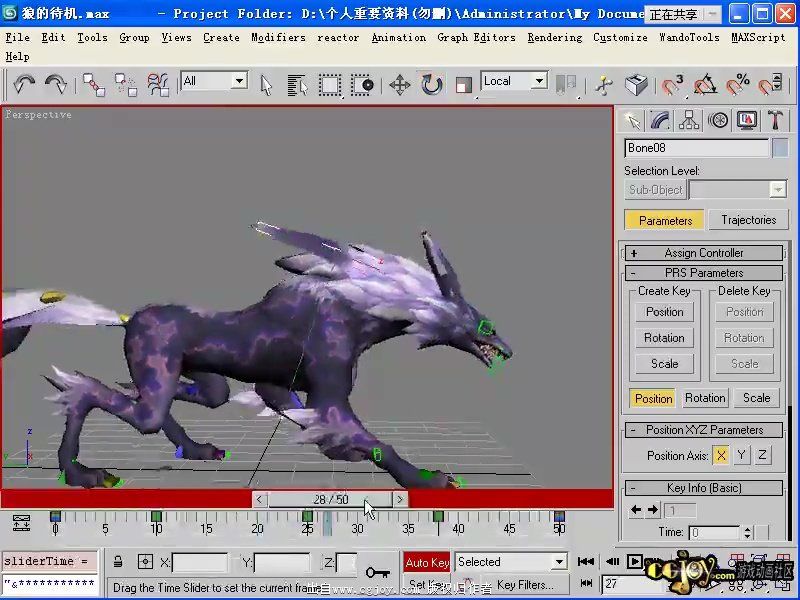Open the Rendering menu
The image size is (800, 600).
[555, 37]
